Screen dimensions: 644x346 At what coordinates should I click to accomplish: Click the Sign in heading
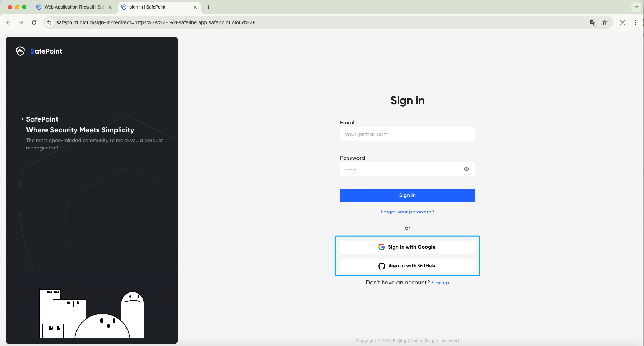(408, 101)
